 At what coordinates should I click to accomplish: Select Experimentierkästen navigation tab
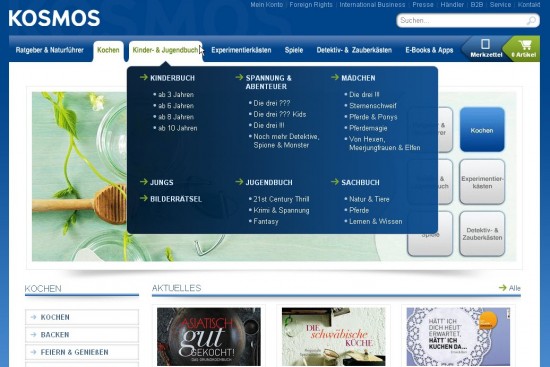[x=241, y=50]
